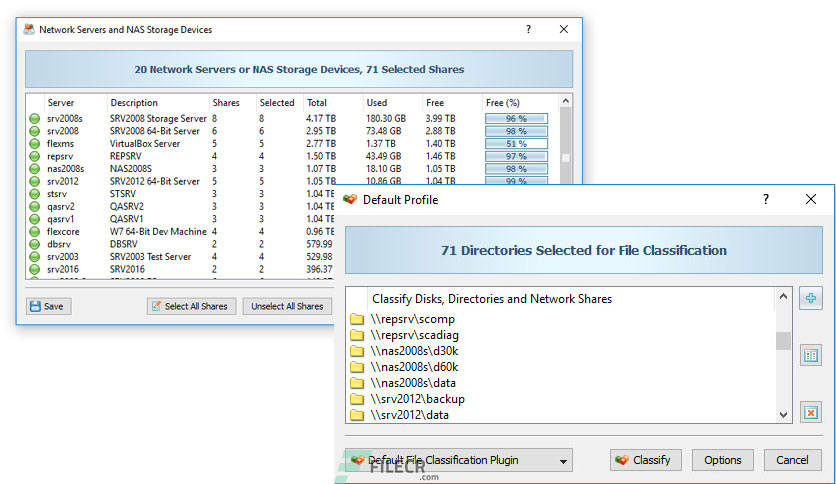Click the 97 % free bar for repsrv

516,156
